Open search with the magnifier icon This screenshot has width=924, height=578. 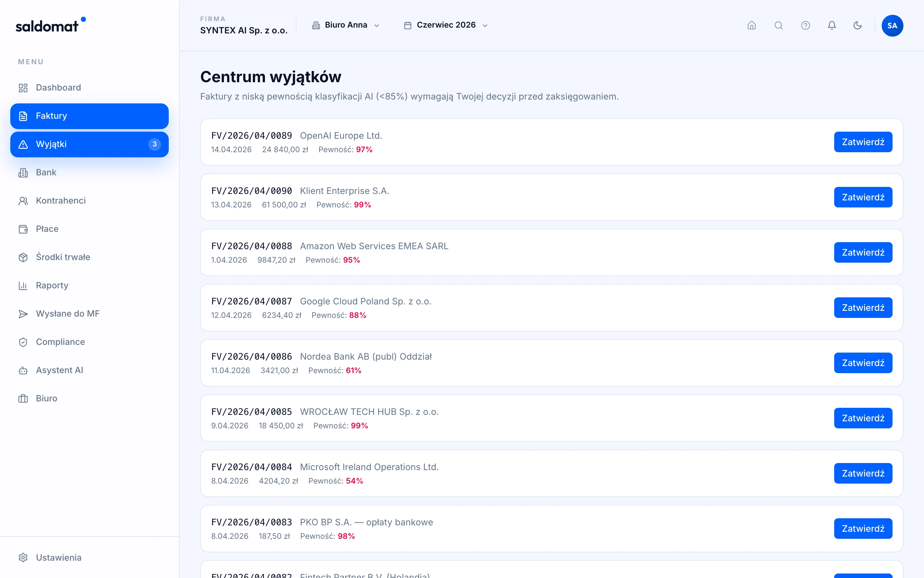pos(779,26)
